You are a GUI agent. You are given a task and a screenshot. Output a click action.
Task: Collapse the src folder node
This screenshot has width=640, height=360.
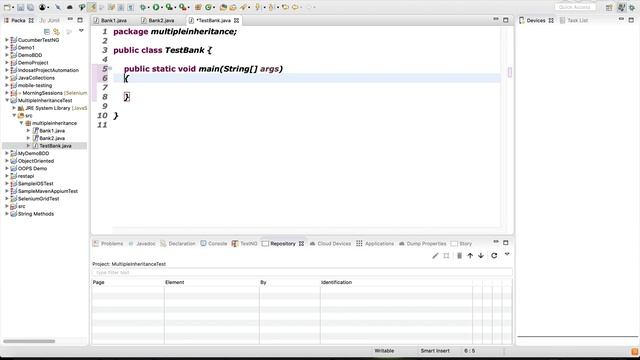pyautogui.click(x=14, y=116)
